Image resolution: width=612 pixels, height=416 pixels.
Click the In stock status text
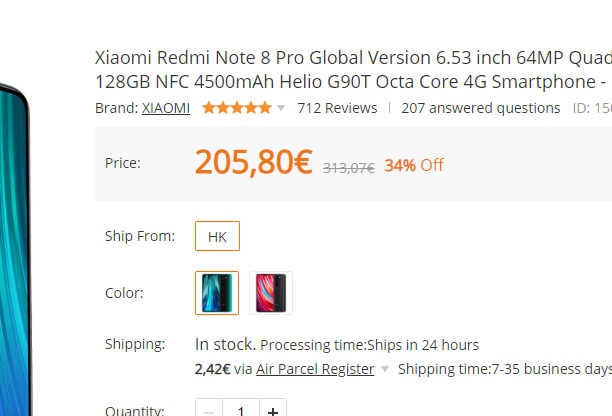[224, 345]
